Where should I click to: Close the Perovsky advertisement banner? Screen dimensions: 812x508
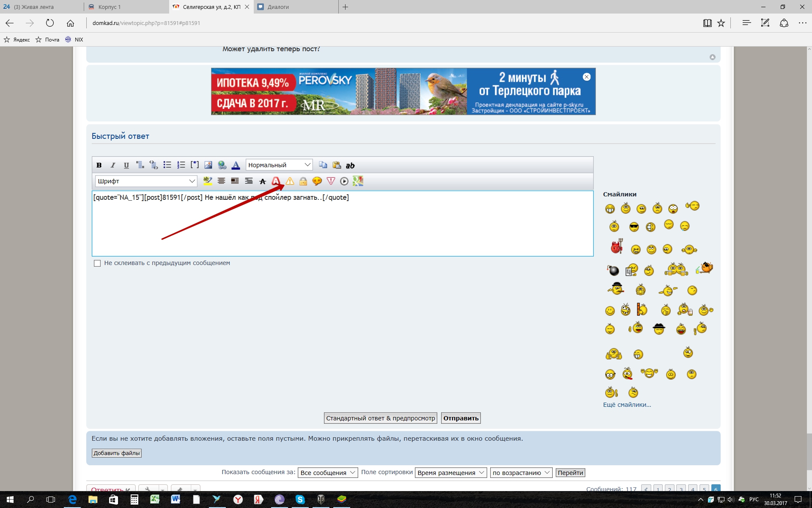coord(587,77)
